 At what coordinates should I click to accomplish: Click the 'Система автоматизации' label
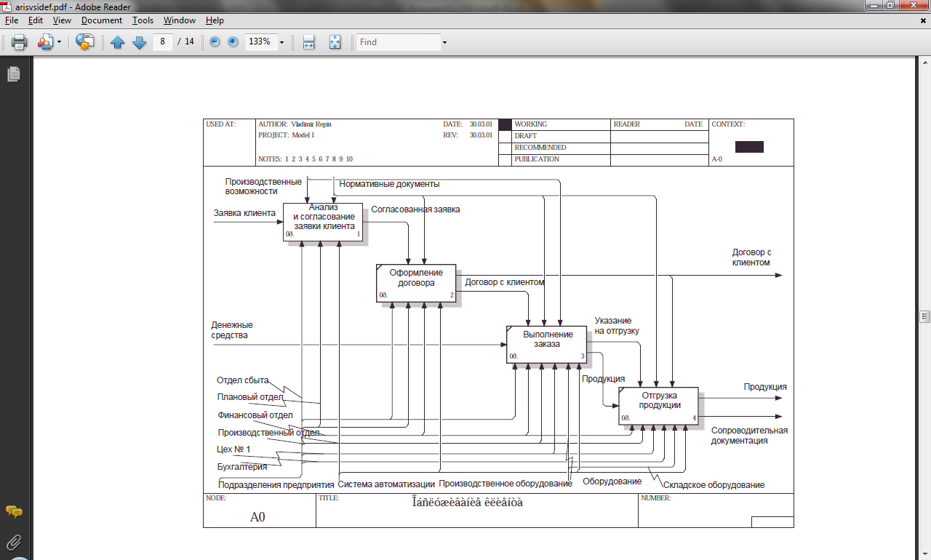point(386,484)
